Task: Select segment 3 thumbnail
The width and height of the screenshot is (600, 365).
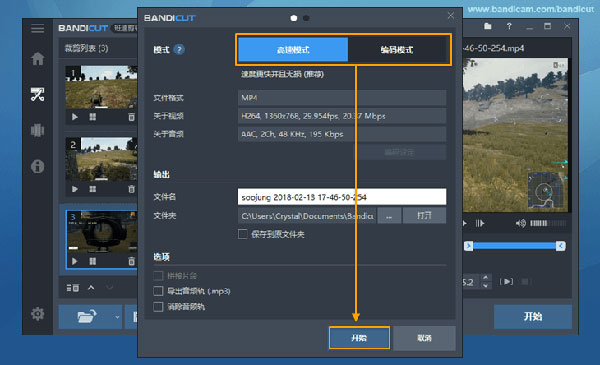Action: 102,232
